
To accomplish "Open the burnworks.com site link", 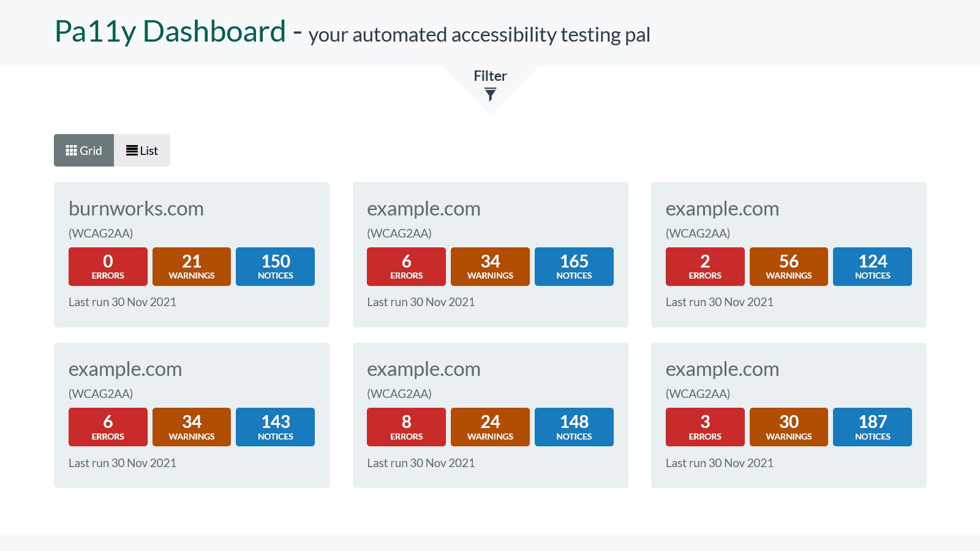I will coord(136,209).
